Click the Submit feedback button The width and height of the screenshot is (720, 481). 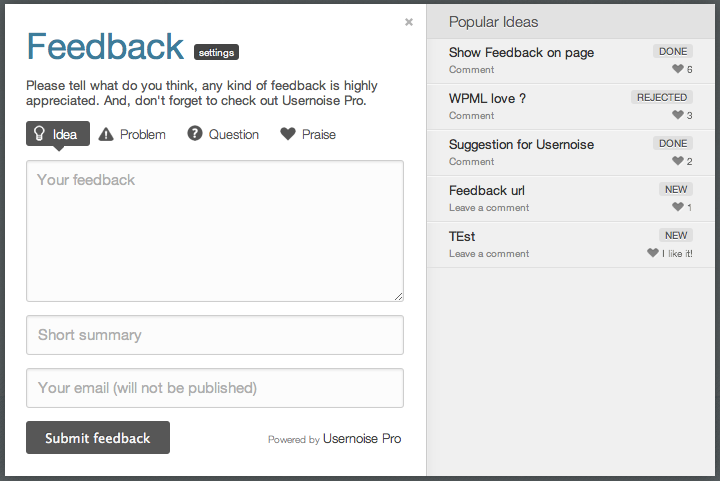pos(98,438)
